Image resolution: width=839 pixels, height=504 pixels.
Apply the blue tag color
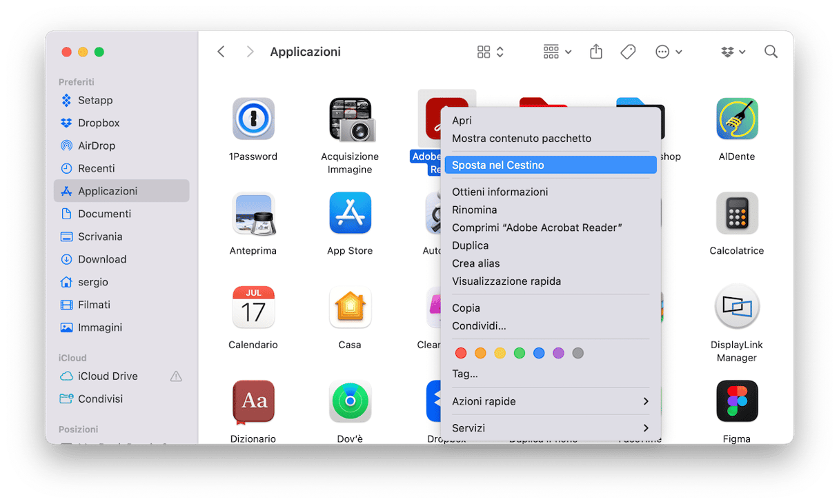pyautogui.click(x=539, y=353)
